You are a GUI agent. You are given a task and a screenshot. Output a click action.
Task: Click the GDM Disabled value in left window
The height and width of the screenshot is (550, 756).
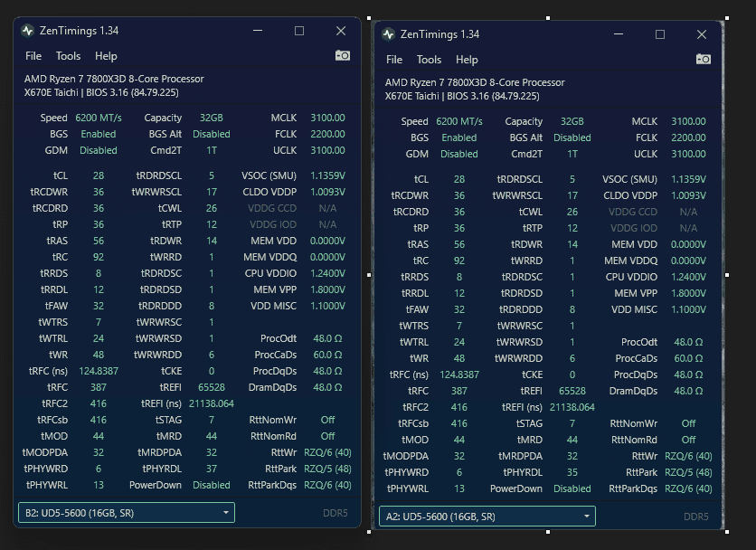pyautogui.click(x=99, y=150)
